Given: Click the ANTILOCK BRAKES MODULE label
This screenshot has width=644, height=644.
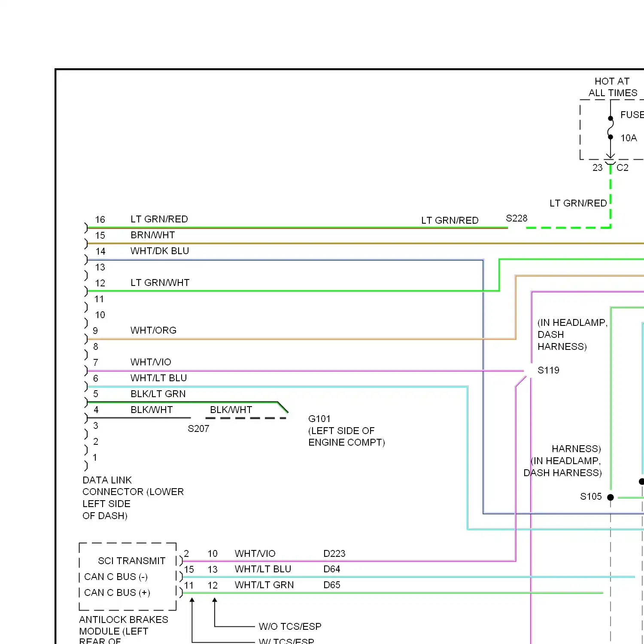Looking at the screenshot, I should tap(124, 631).
